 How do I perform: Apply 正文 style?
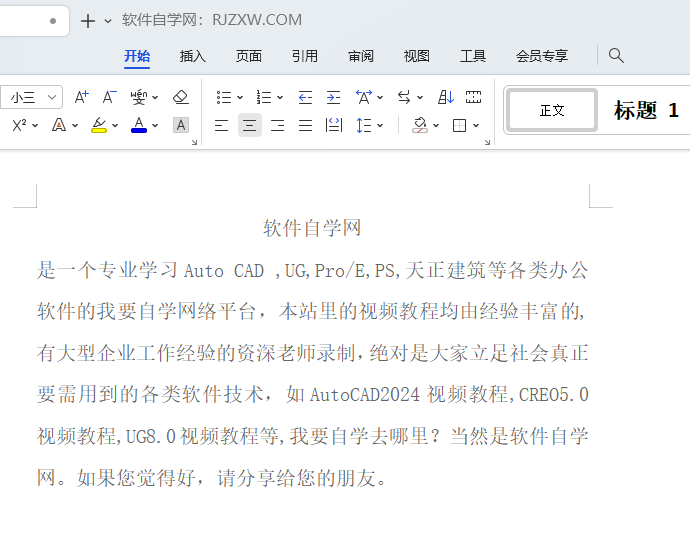pyautogui.click(x=552, y=110)
